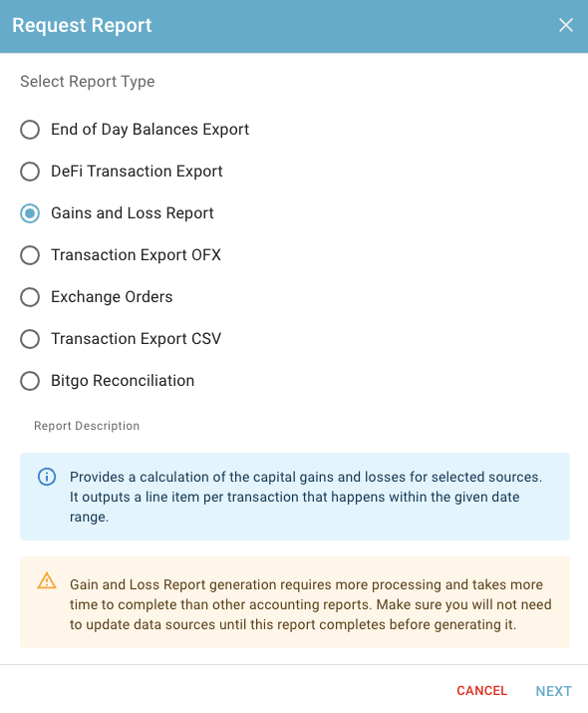Viewport: 588px width, 713px height.
Task: Click the orange processing warning message box
Action: point(295,602)
